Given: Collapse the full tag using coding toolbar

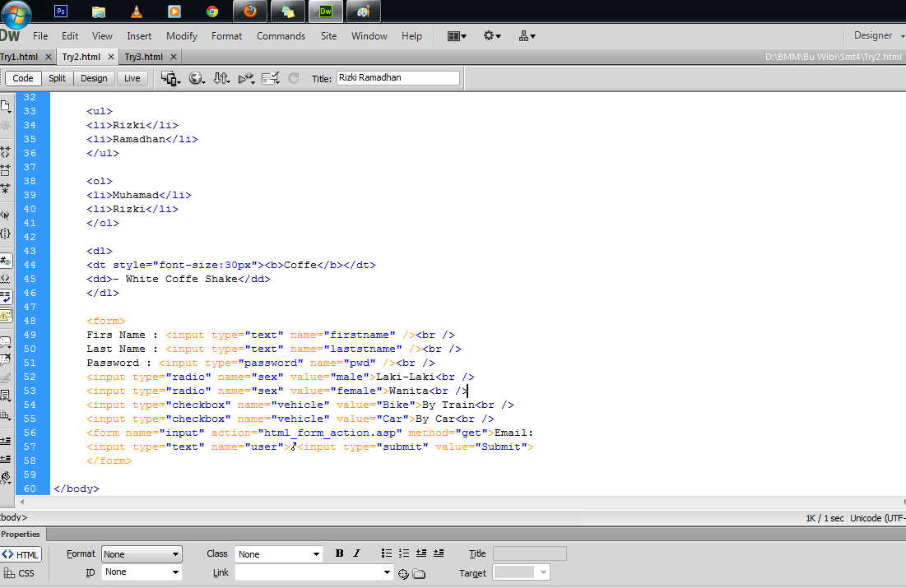Looking at the screenshot, I should 5,152.
